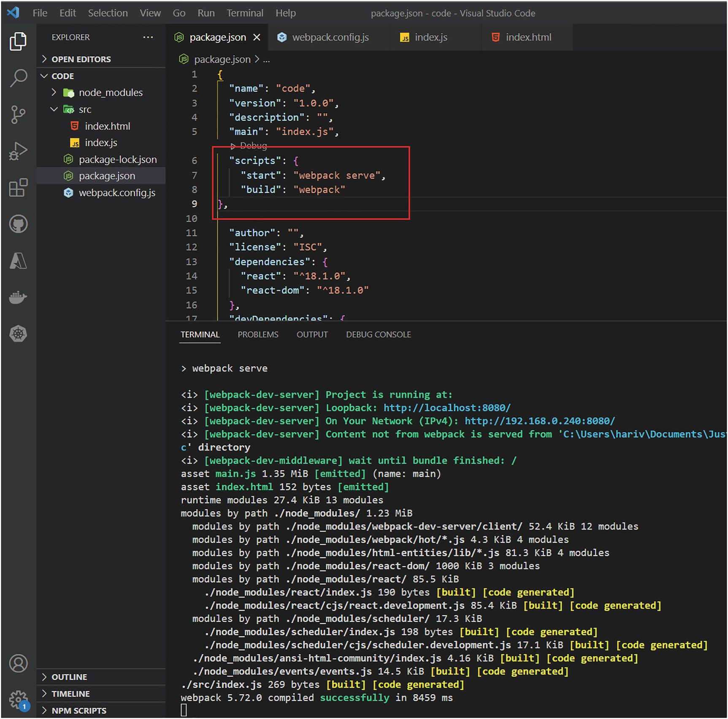
Task: Switch to the webpack.config.js tab
Action: (330, 37)
